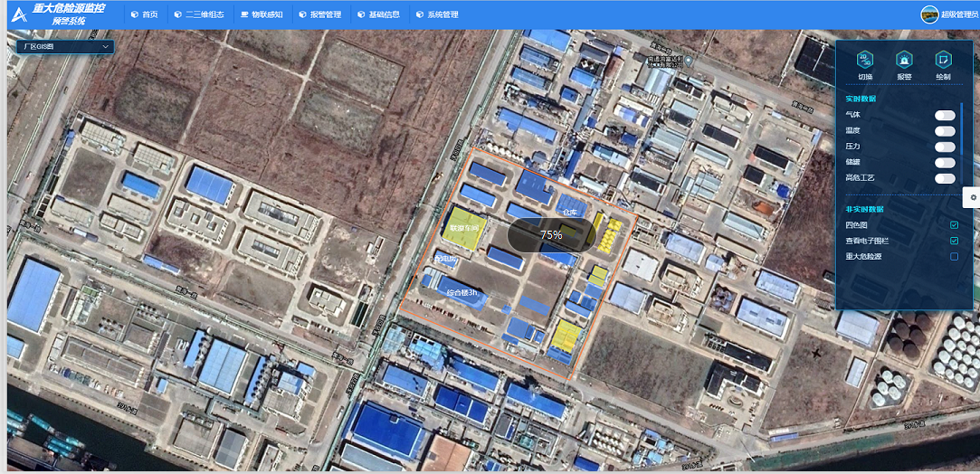Click the 综合楼3h building marker
The width and height of the screenshot is (980, 474).
(461, 292)
